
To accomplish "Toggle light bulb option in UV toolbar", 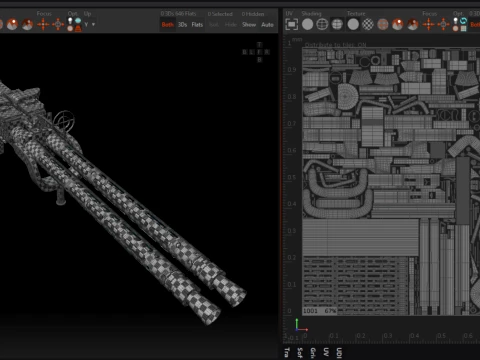I will 456,21.
